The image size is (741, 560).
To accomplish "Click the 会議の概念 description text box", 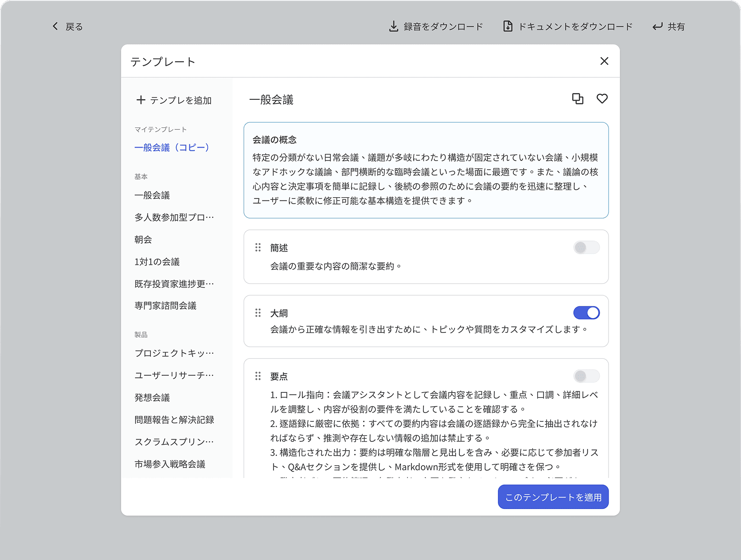I will tap(426, 170).
